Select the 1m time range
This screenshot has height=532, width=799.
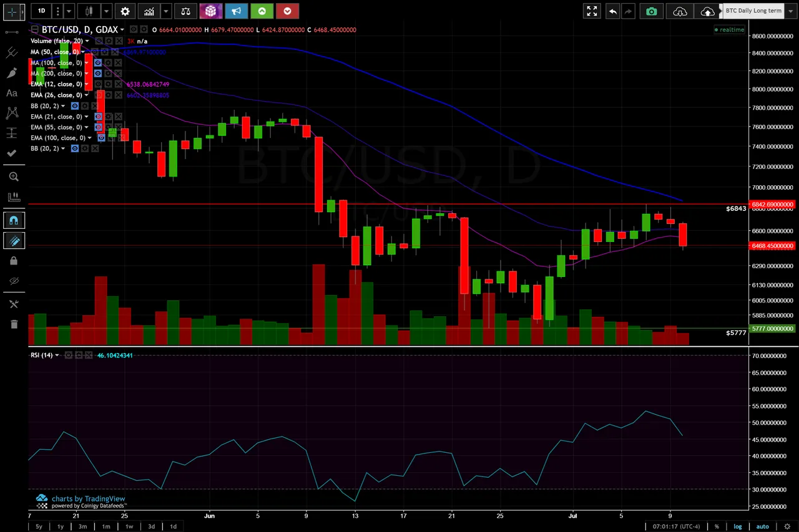[106, 526]
